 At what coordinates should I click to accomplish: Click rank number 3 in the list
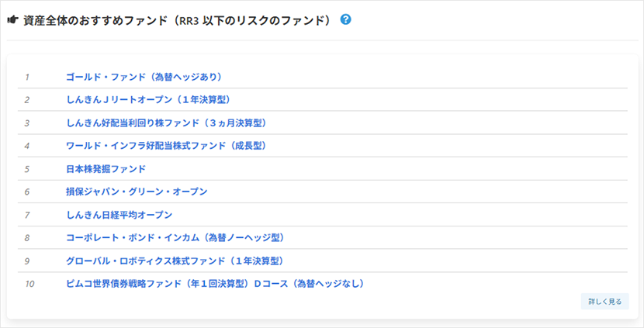coord(27,123)
